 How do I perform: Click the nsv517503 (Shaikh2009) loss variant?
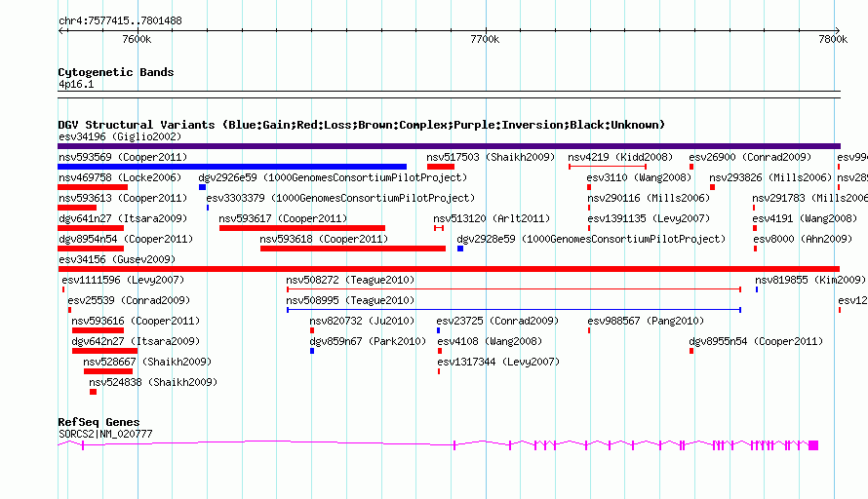click(441, 167)
